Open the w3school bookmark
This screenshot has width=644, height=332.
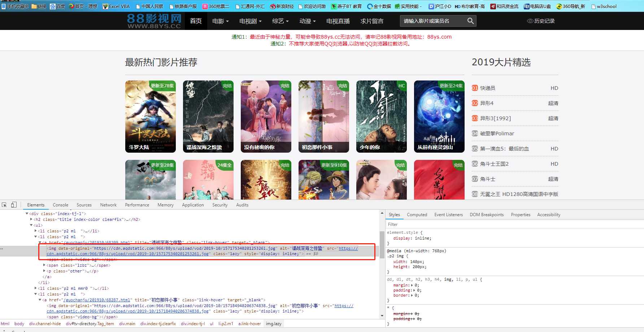604,6
